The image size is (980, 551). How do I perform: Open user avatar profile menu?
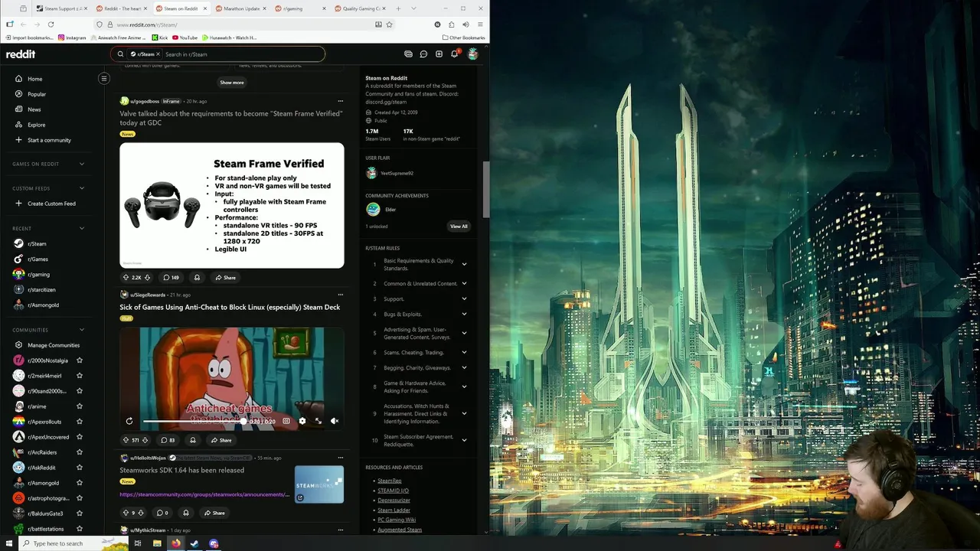(472, 54)
